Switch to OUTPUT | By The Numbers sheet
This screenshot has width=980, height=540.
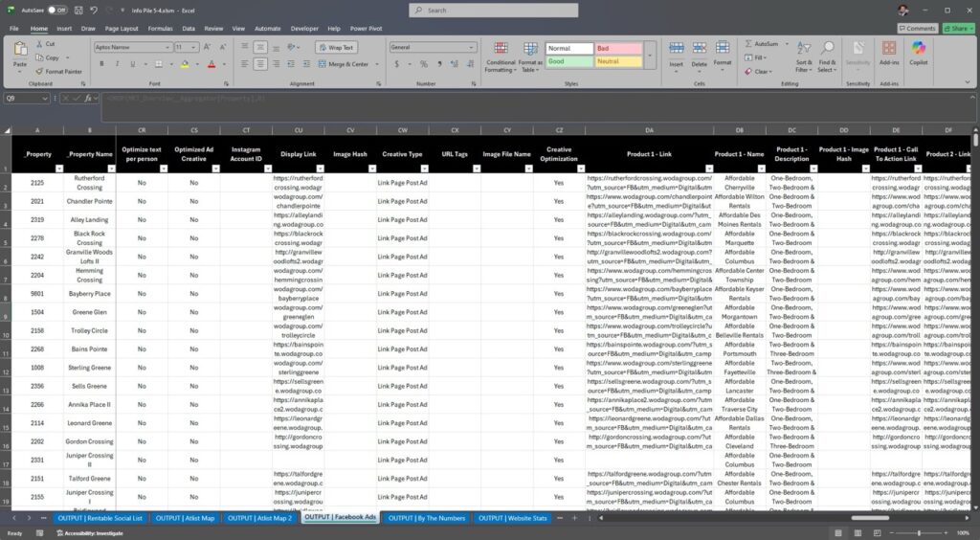point(426,518)
